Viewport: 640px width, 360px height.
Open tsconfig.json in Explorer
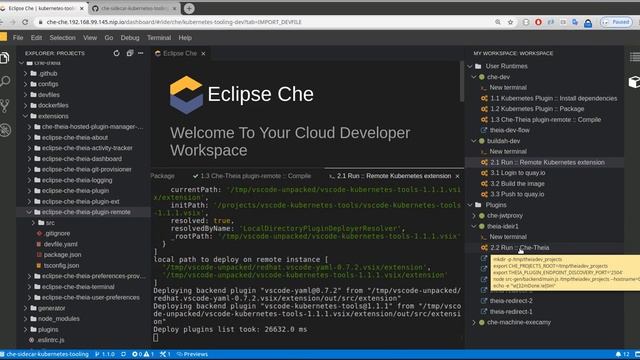[61, 265]
